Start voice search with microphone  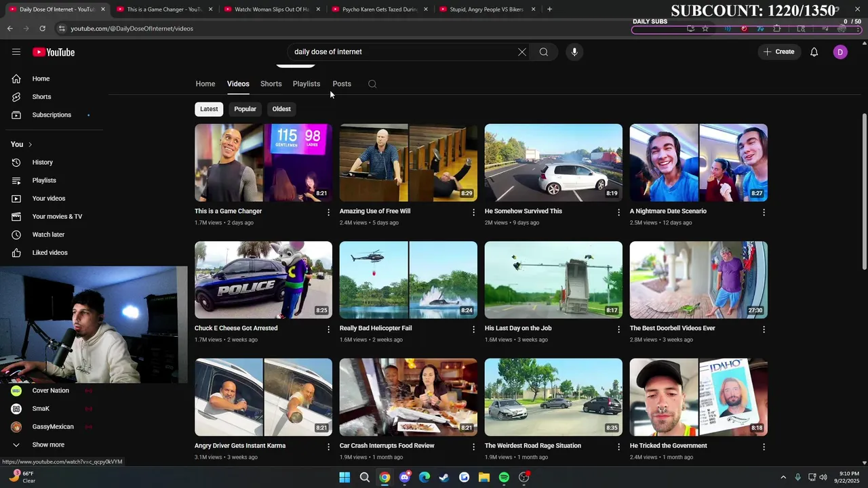point(574,52)
